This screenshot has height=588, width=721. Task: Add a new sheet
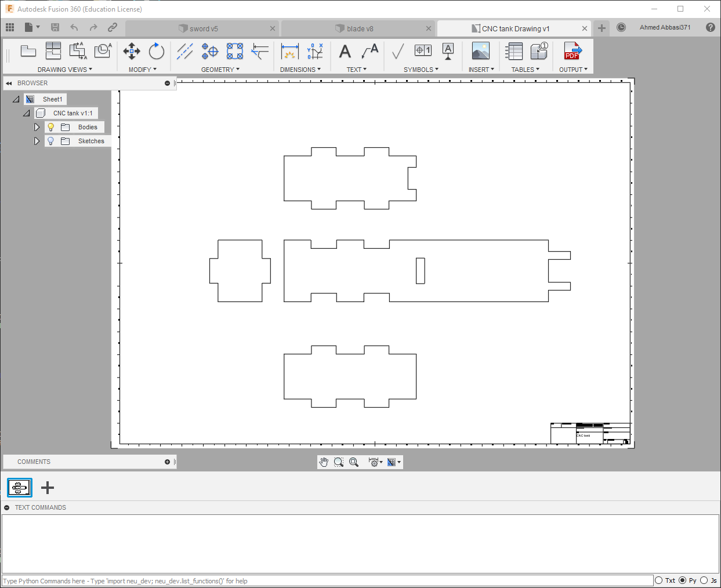point(48,488)
